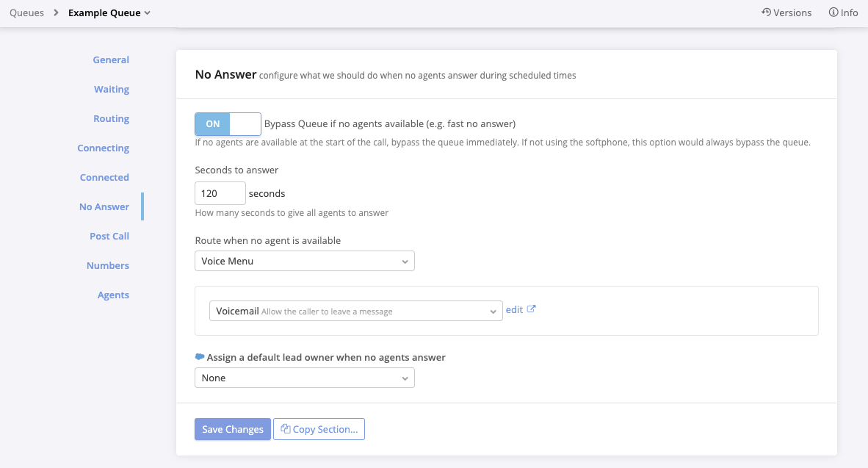Click the copy icon in Copy Section button
868x468 pixels.
pyautogui.click(x=286, y=430)
